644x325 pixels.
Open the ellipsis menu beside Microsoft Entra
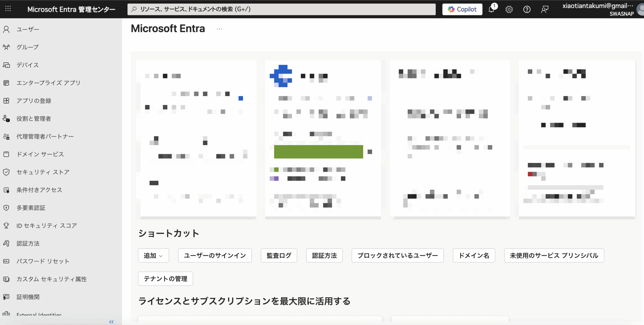click(x=219, y=29)
